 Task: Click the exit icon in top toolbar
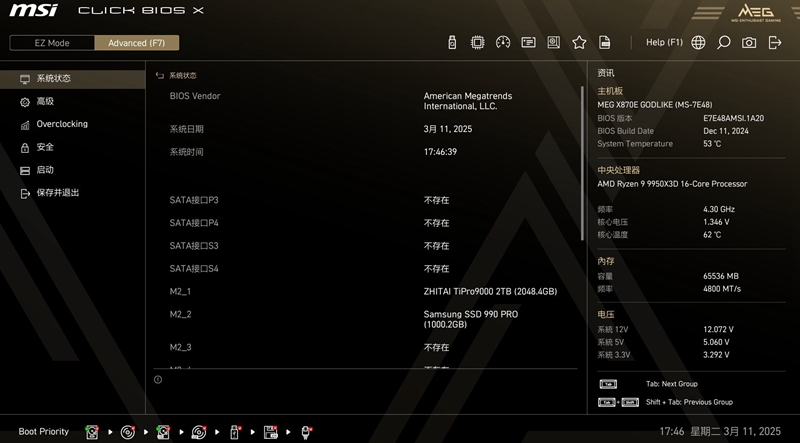tap(774, 43)
